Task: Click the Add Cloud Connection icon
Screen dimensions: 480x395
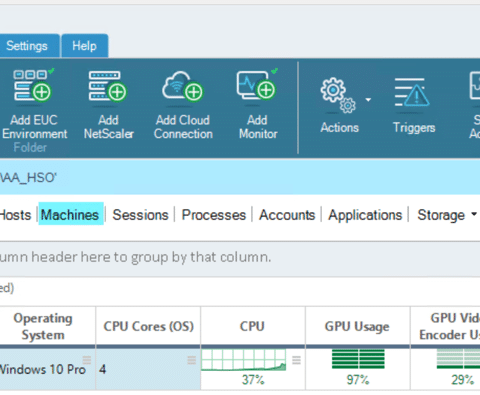Action: pos(183,86)
